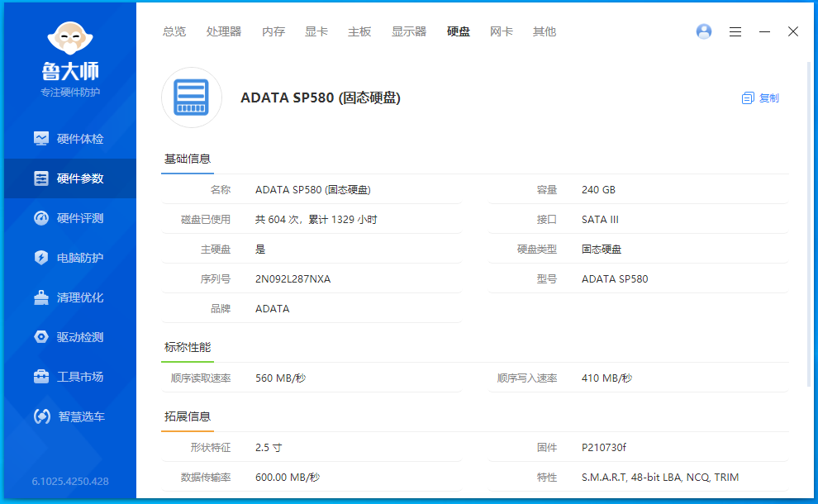Image resolution: width=818 pixels, height=504 pixels.
Task: Click the 基础信息 section header
Action: [188, 159]
